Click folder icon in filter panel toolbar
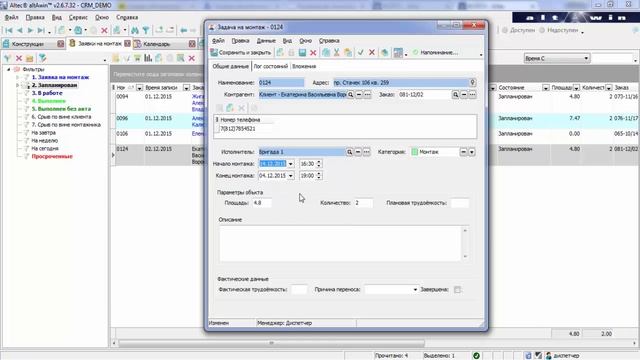 coord(29,58)
